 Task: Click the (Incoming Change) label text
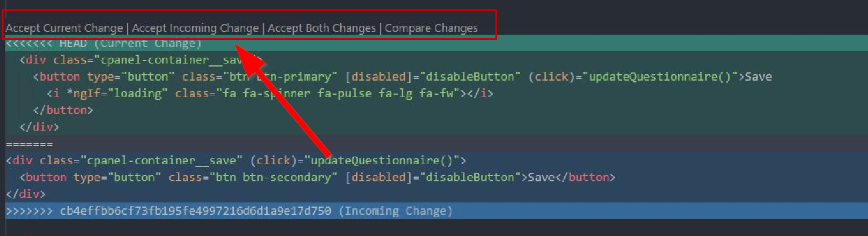396,211
